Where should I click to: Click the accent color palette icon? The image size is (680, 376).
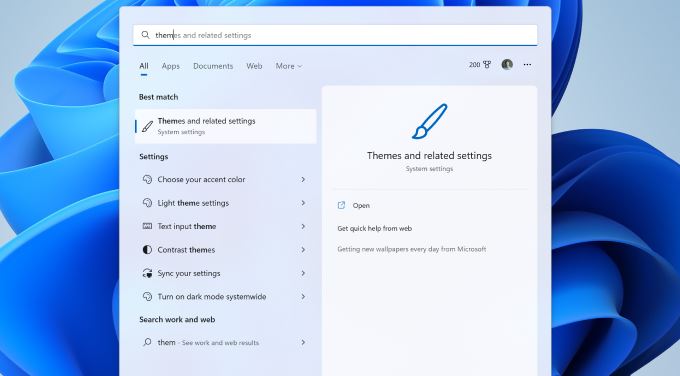147,179
